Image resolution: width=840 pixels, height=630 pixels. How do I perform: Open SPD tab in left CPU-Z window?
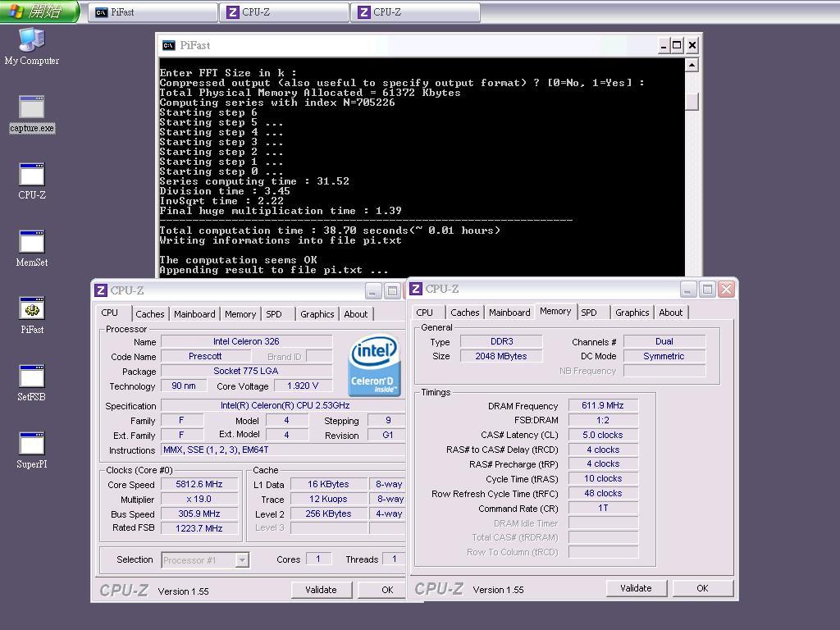(274, 314)
